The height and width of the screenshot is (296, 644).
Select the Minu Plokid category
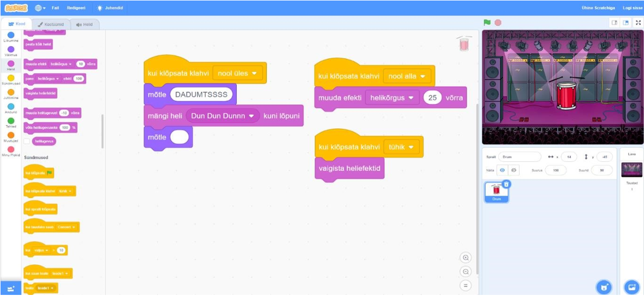[x=11, y=152]
